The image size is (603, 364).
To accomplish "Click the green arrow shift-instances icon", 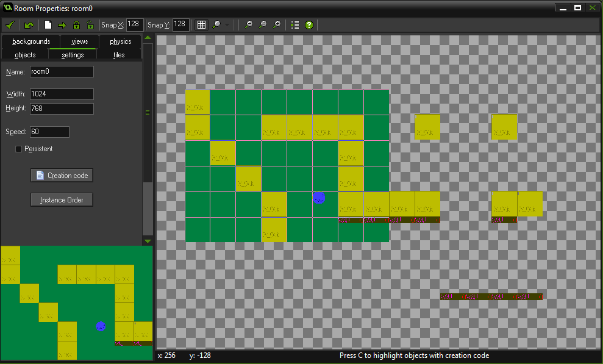I will (x=62, y=25).
